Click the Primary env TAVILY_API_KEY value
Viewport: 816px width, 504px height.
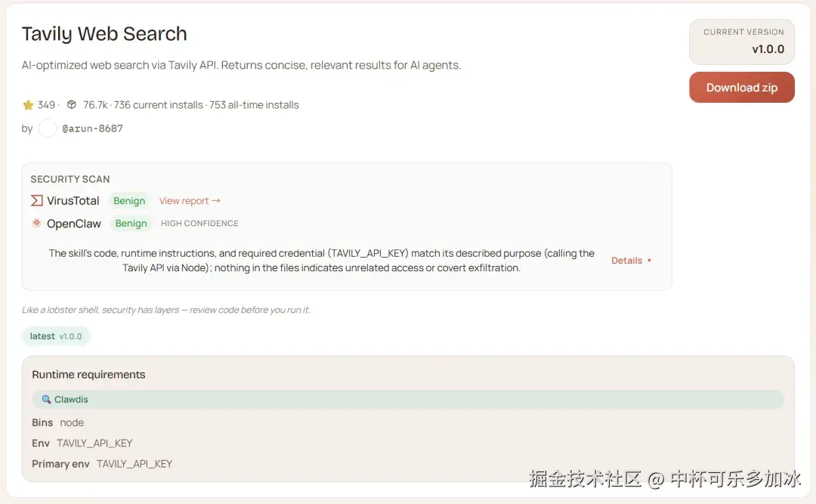point(134,464)
